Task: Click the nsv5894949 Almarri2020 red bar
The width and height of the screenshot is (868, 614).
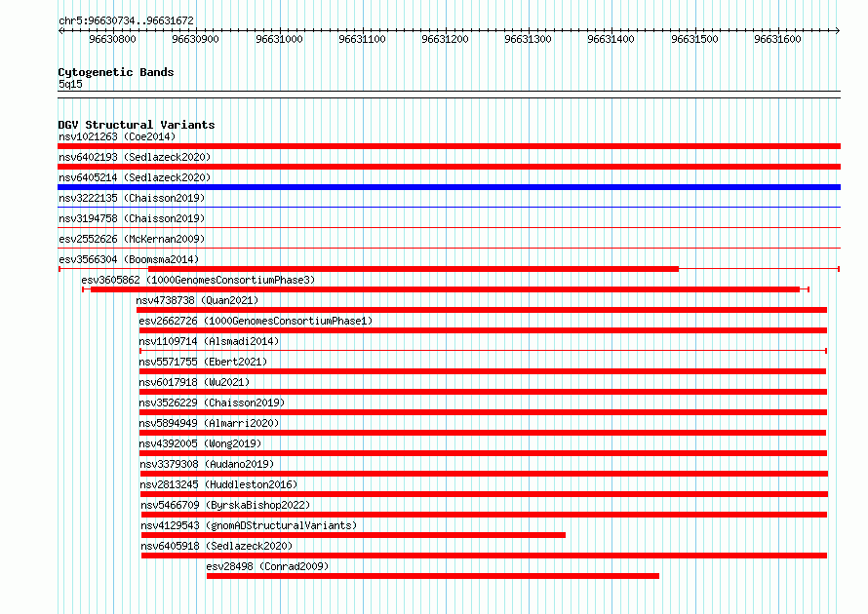Action: [x=483, y=433]
